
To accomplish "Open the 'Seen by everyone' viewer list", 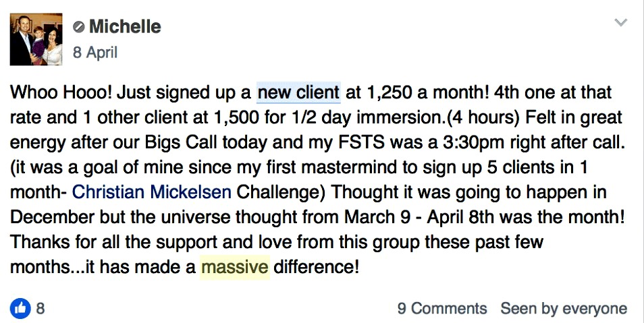I will tap(564, 308).
